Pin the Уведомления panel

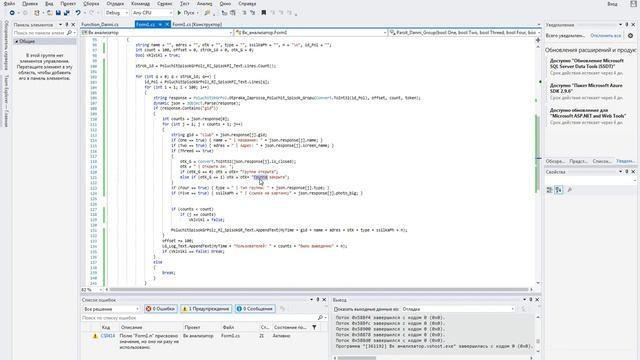pyautogui.click(x=627, y=25)
